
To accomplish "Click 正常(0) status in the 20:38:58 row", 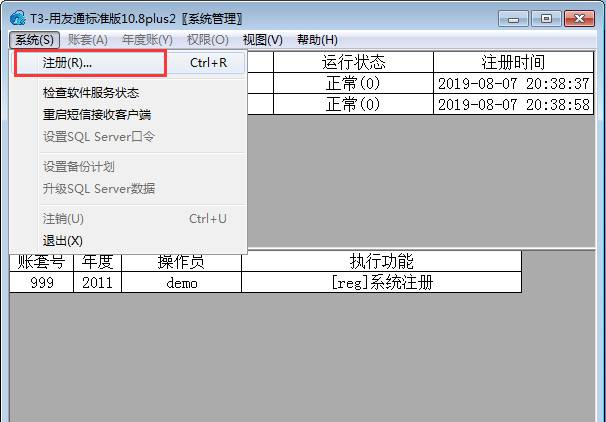I will 353,104.
